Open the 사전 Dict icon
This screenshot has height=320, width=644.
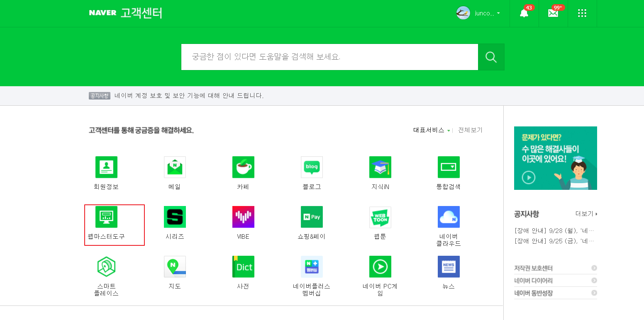tap(243, 267)
